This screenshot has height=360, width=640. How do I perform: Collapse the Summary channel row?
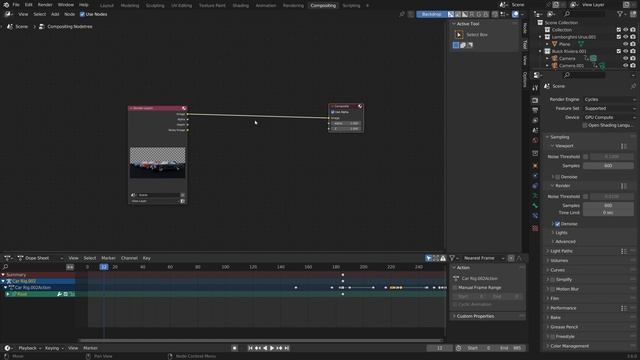3,275
